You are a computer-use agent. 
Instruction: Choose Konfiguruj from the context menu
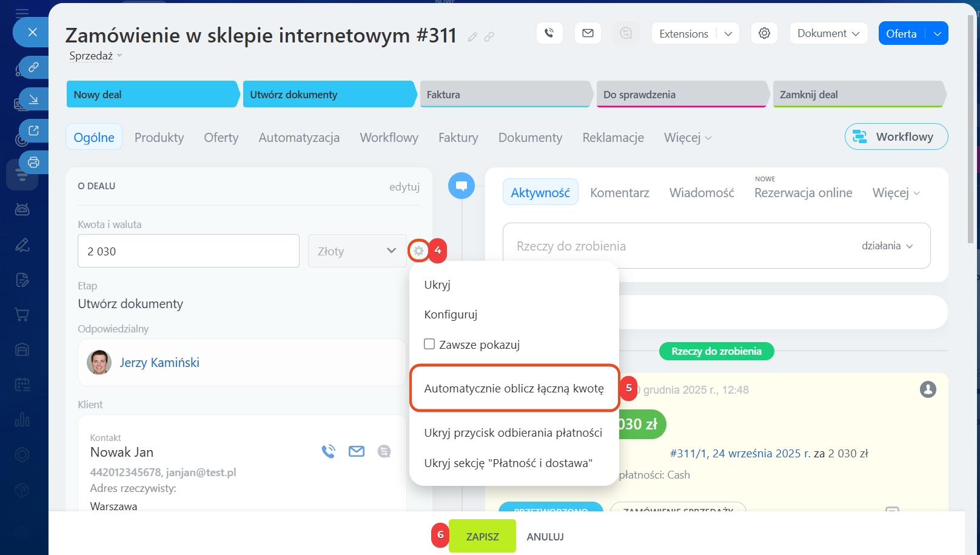451,314
